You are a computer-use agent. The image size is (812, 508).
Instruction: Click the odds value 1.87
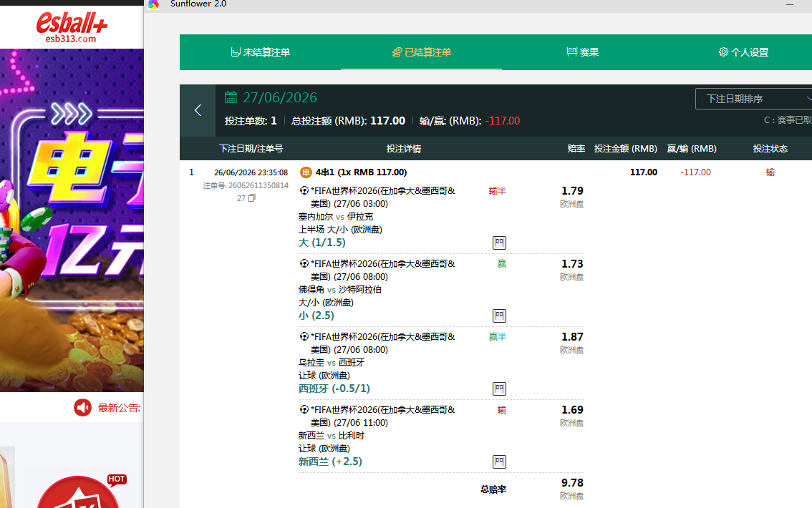tap(572, 337)
